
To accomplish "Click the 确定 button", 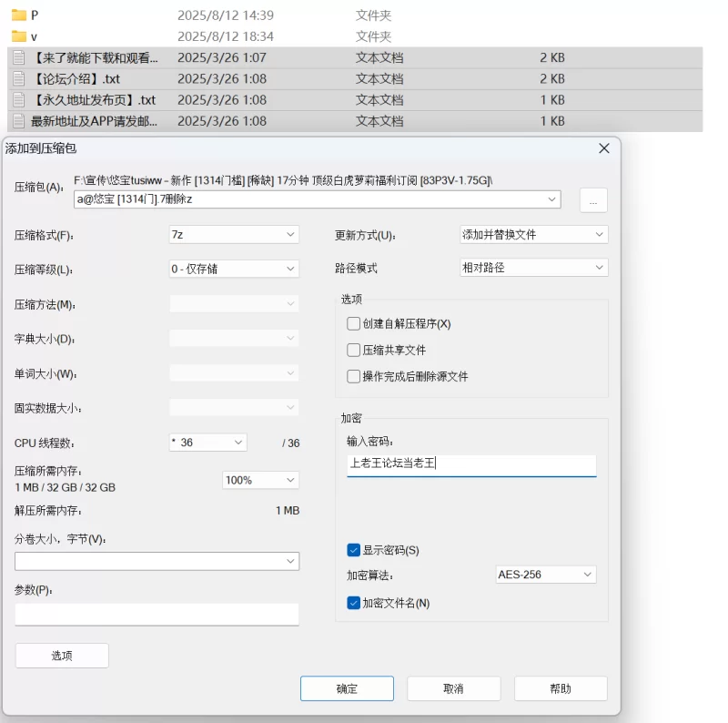I will [x=347, y=688].
